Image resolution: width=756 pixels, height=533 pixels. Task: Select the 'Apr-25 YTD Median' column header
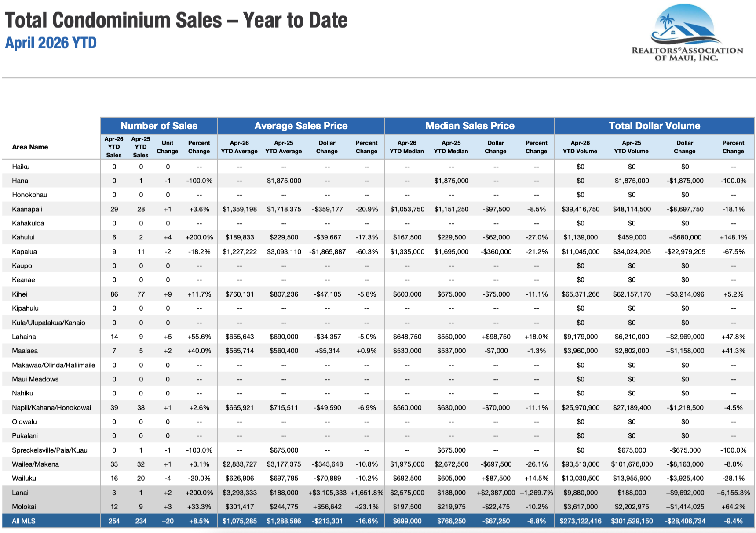click(x=451, y=147)
